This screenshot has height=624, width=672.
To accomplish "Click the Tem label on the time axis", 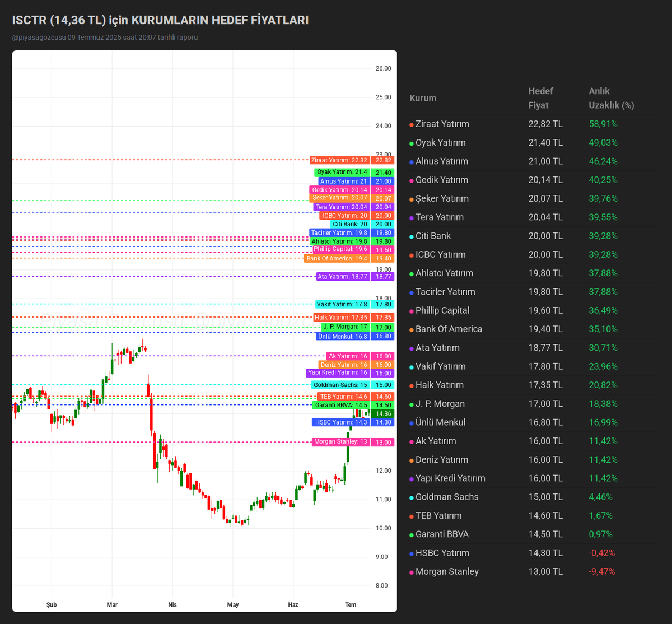I will [x=351, y=604].
